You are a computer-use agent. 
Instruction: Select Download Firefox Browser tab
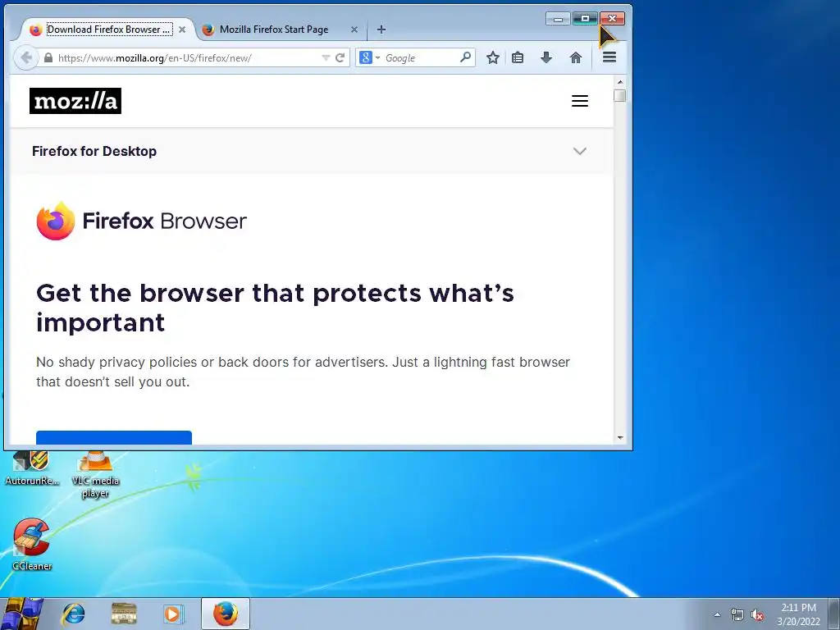click(109, 30)
